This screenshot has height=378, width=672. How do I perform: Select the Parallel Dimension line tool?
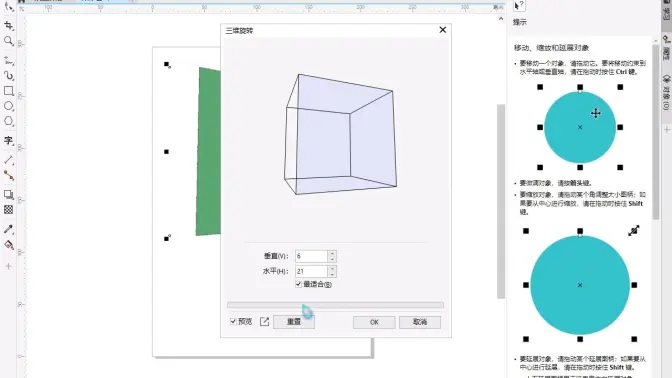9,160
